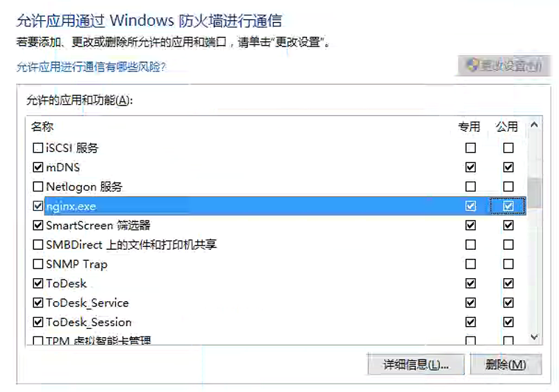Viewport: 559px width, 392px height.
Task: Uncheck ToDesk_Service 专用 checkbox
Action: 471,302
